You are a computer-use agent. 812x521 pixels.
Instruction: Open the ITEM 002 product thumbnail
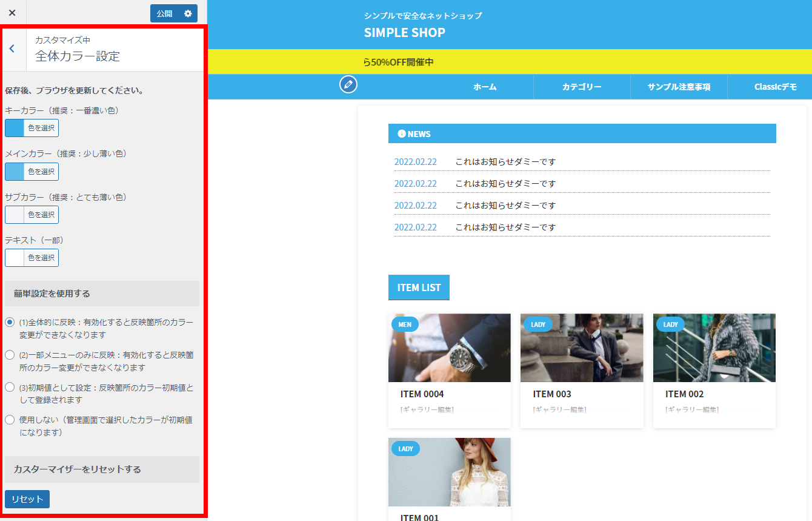point(714,348)
